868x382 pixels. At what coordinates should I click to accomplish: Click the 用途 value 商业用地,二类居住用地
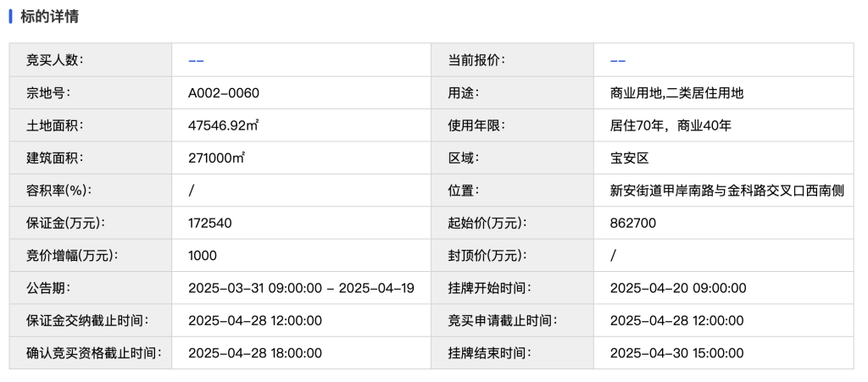[676, 93]
